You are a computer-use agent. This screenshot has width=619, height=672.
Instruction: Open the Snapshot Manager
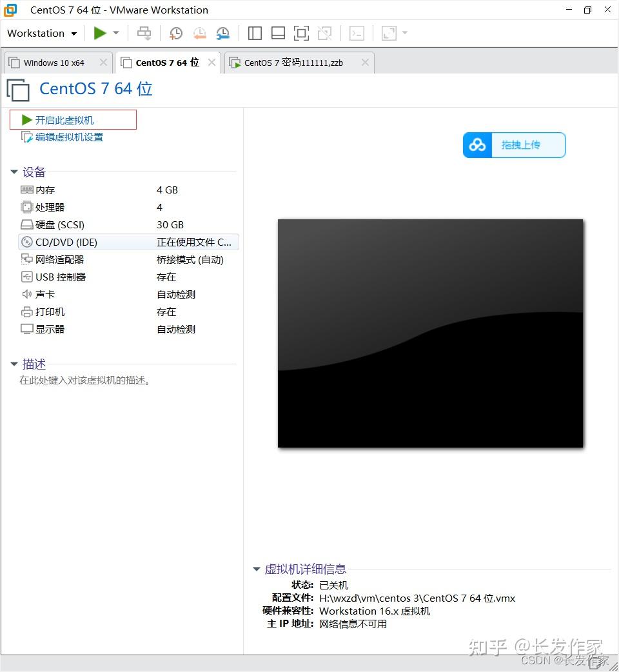coord(222,33)
